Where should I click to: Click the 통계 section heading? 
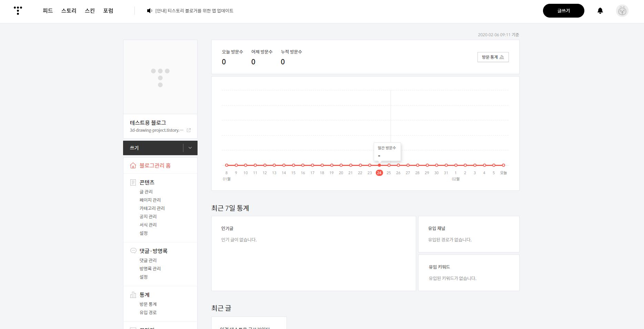[144, 295]
